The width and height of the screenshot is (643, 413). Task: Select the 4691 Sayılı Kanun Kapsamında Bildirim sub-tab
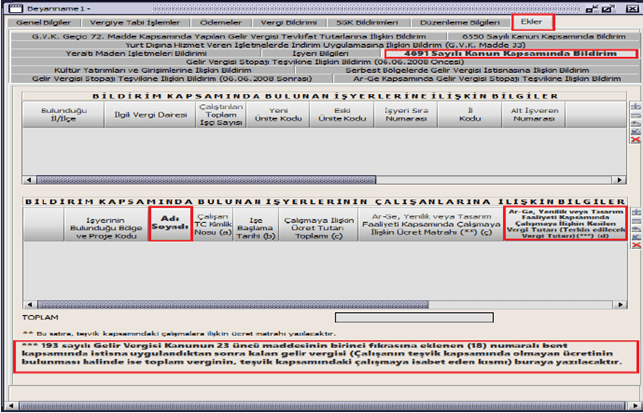coord(508,53)
